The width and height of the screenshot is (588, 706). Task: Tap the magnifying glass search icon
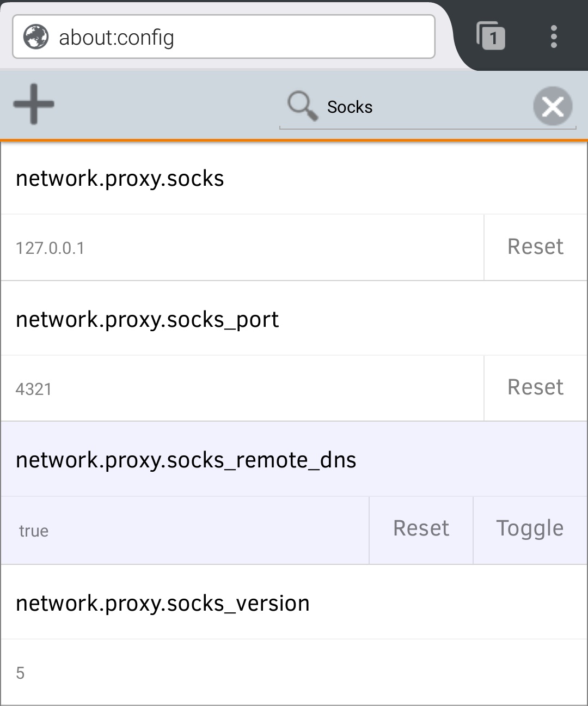coord(302,106)
